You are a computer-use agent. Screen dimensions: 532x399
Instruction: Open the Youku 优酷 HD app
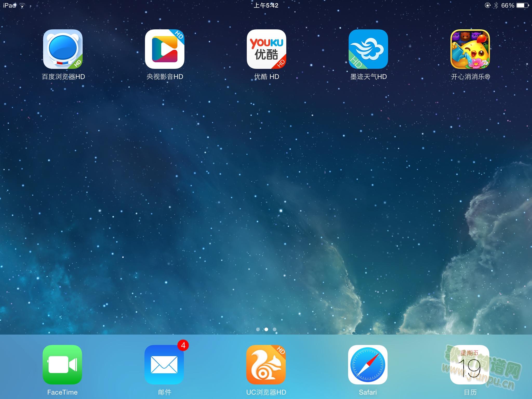pyautogui.click(x=266, y=49)
